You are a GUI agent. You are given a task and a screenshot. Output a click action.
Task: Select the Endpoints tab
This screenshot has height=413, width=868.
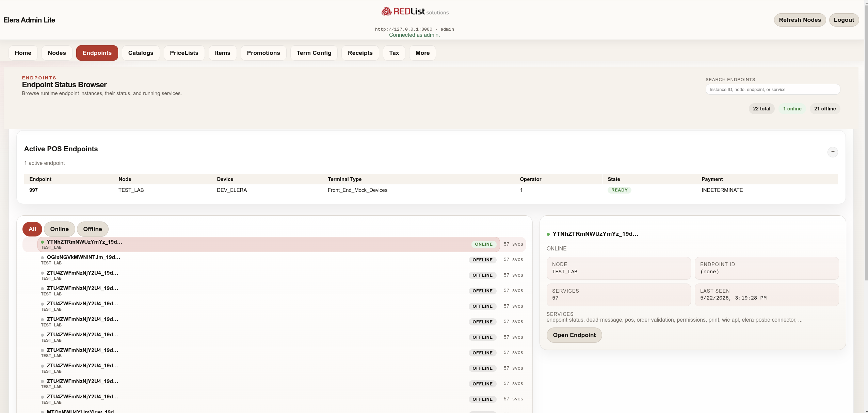coord(97,53)
